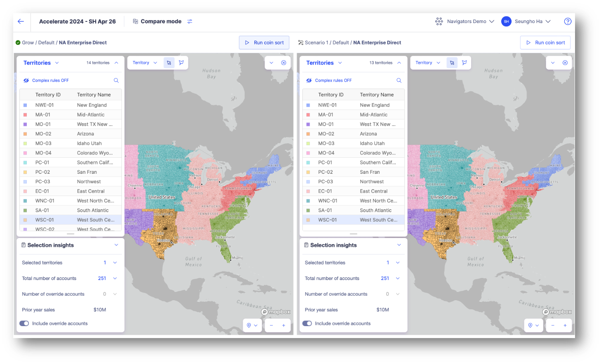Select Arizona row in left list
This screenshot has height=364, width=601.
pyautogui.click(x=70, y=134)
